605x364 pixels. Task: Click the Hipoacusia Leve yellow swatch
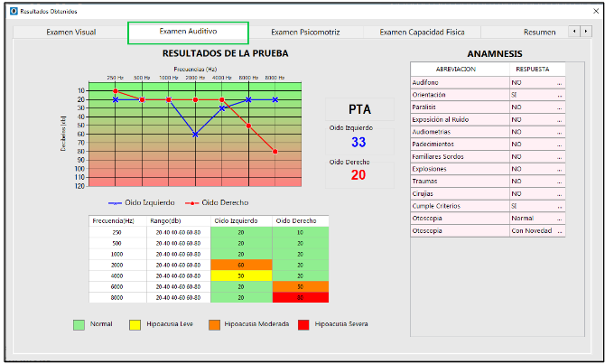pos(135,323)
